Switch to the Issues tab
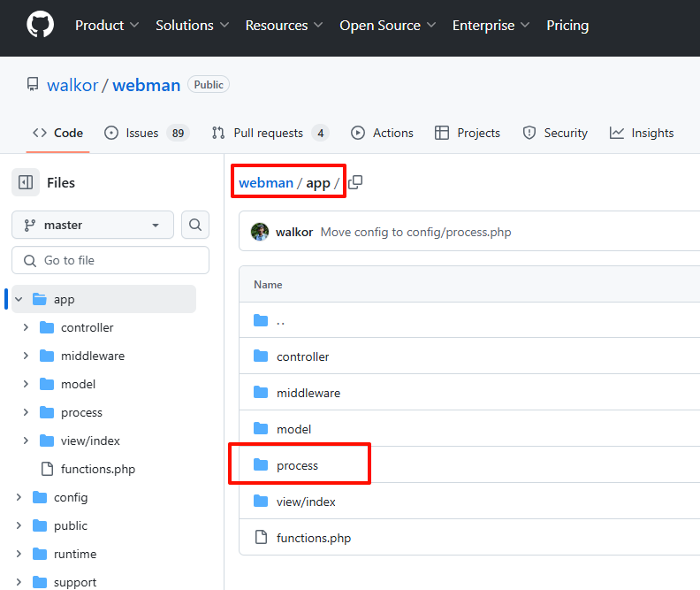This screenshot has width=700, height=590. tap(147, 133)
